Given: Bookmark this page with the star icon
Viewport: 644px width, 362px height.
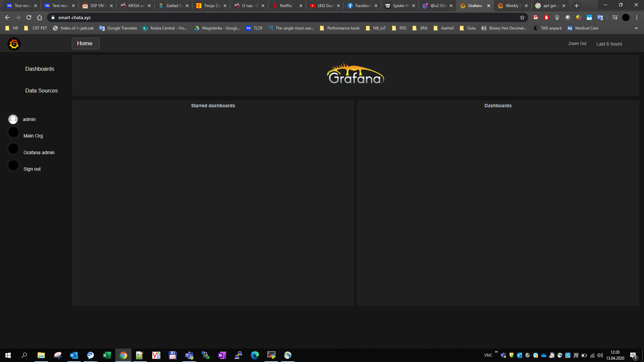Looking at the screenshot, I should pos(522,17).
